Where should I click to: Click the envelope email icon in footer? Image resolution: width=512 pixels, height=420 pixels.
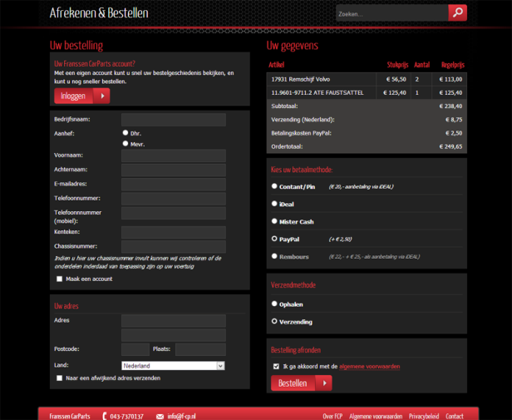tap(160, 416)
